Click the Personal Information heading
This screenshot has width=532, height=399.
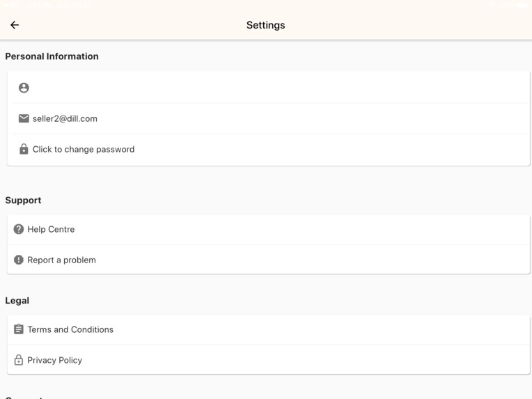click(x=52, y=56)
